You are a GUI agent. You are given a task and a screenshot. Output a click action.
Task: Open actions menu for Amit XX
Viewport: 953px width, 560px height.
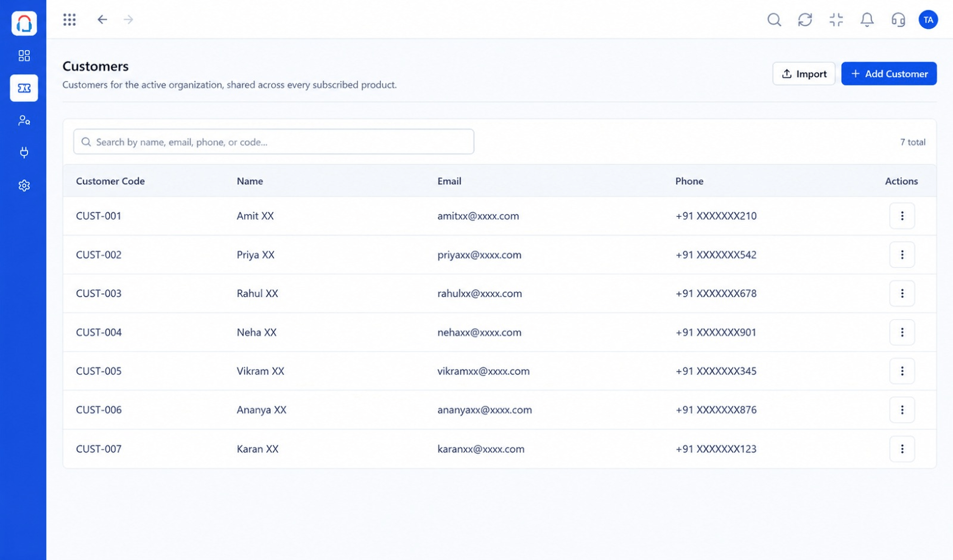[x=902, y=216]
